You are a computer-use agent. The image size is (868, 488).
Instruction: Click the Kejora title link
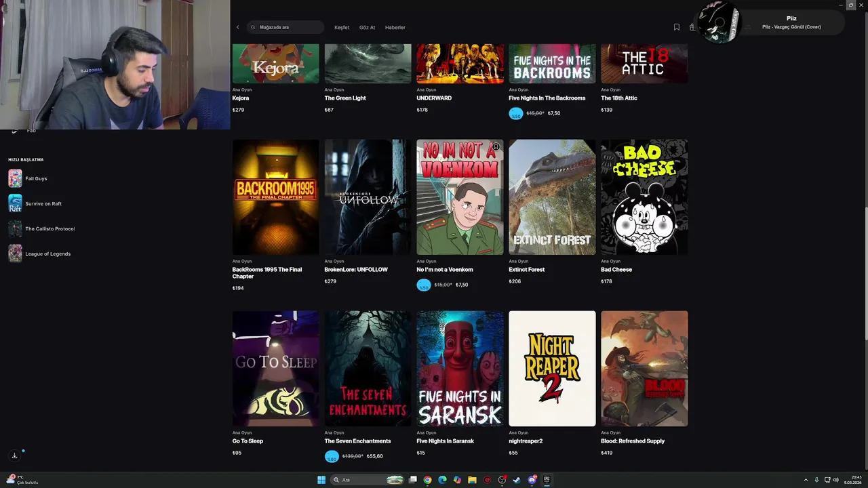(x=241, y=98)
